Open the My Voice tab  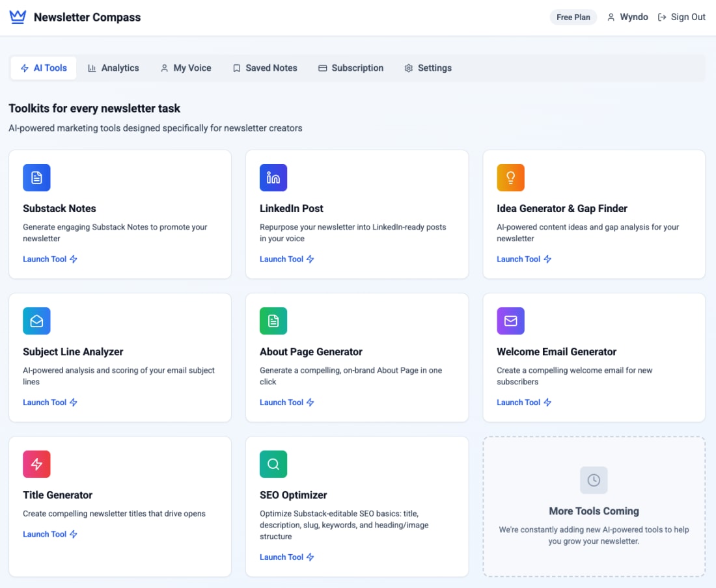186,68
